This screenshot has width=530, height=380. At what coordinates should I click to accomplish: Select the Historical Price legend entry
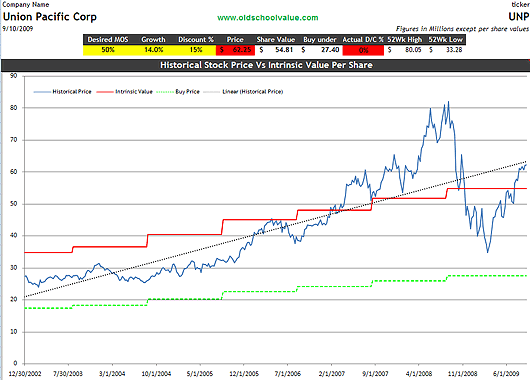(x=63, y=92)
